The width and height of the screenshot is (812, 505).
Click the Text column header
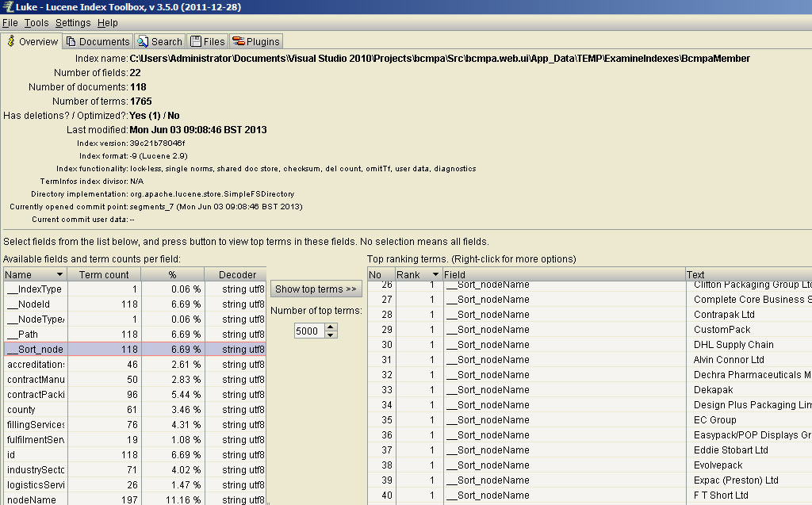[x=749, y=274]
